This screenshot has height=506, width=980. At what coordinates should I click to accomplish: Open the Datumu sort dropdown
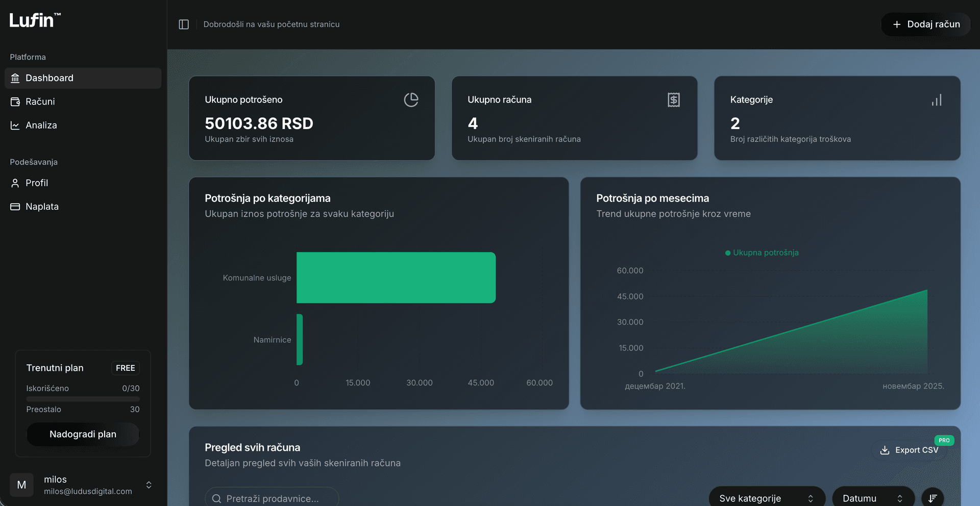coord(872,498)
